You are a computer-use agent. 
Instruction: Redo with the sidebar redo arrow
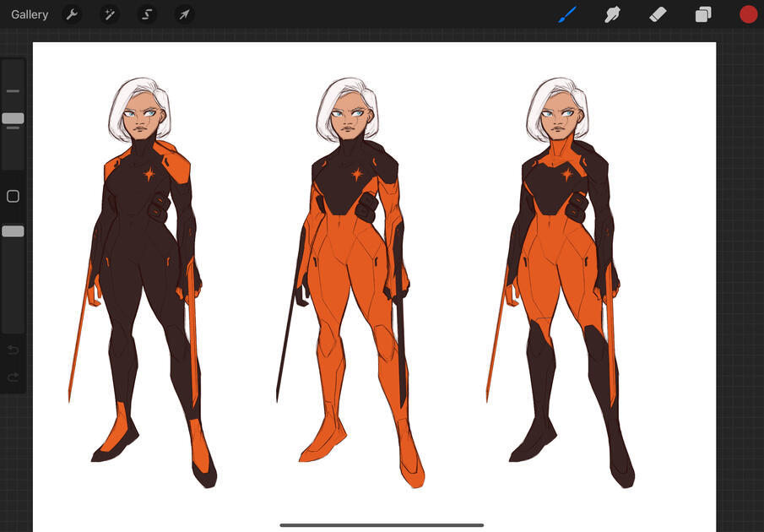13,377
